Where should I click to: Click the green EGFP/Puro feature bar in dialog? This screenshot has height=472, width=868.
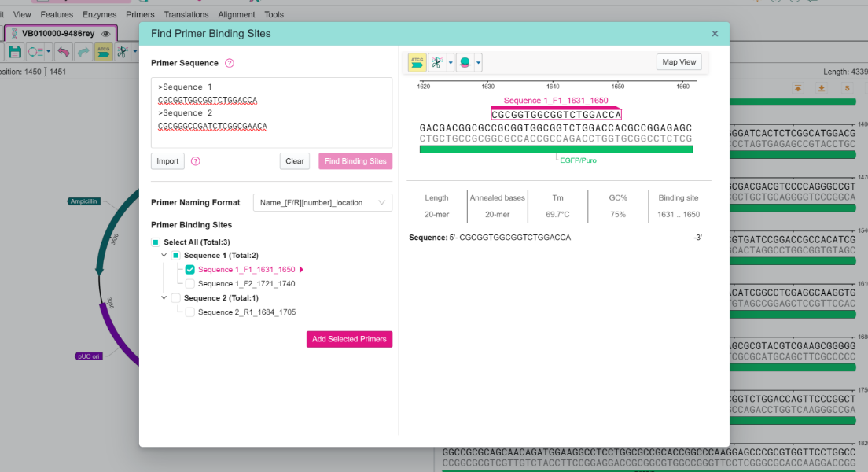coord(557,149)
